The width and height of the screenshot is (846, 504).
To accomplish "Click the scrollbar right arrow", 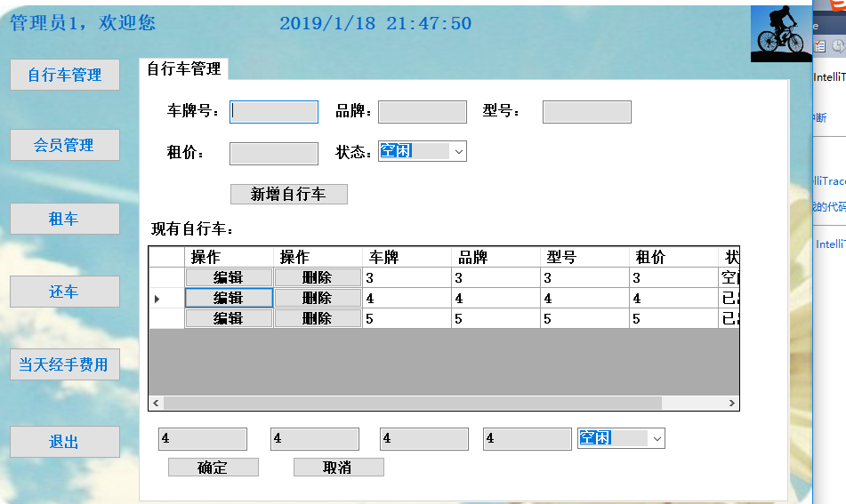I will click(731, 404).
